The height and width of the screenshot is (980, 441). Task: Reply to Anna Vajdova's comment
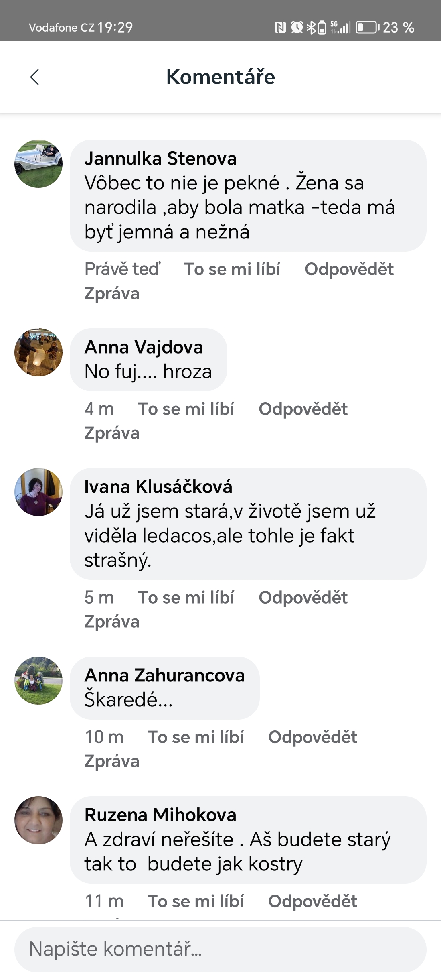(x=303, y=409)
